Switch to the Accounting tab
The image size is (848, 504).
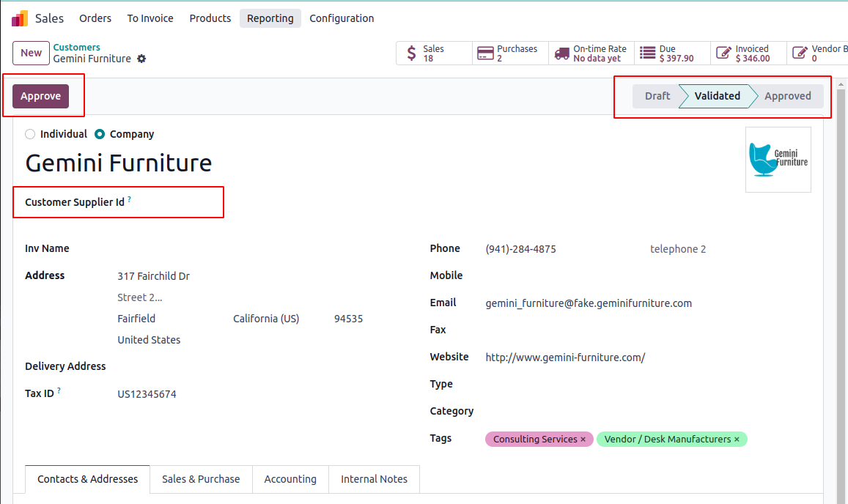click(x=290, y=479)
